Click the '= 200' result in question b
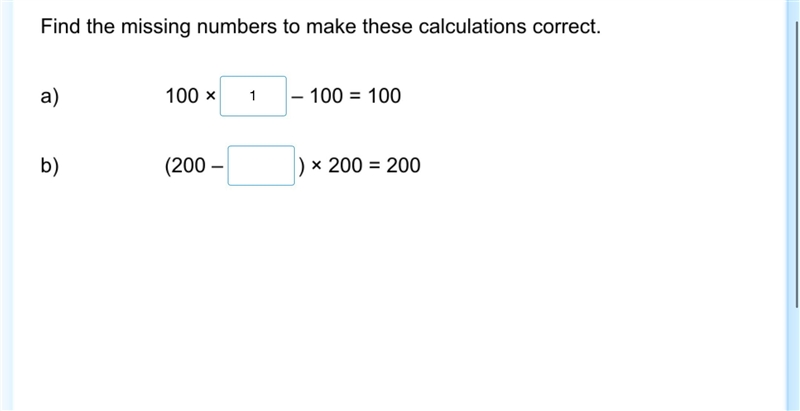This screenshot has height=411, width=800. coord(395,166)
